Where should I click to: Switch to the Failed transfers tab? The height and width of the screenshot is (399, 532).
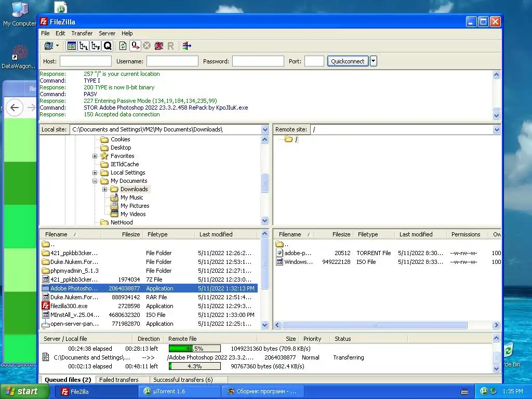click(119, 380)
